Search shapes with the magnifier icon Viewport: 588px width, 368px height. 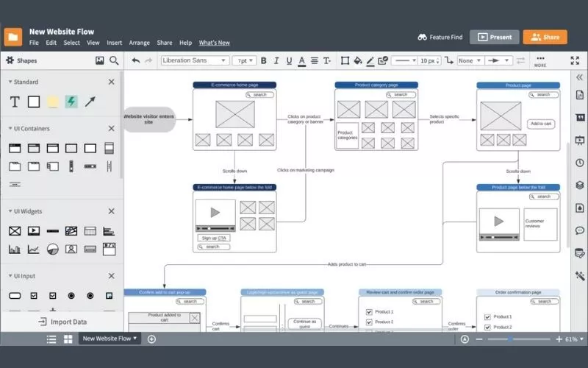[x=114, y=60]
